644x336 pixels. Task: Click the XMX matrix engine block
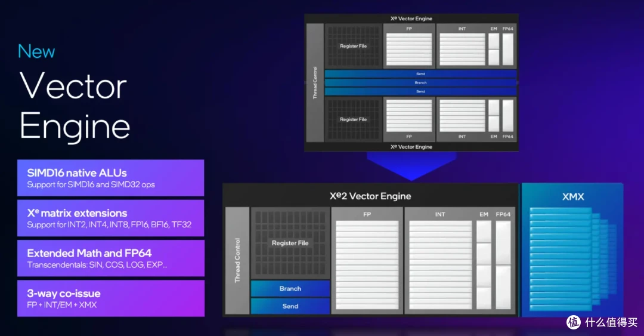pos(572,251)
